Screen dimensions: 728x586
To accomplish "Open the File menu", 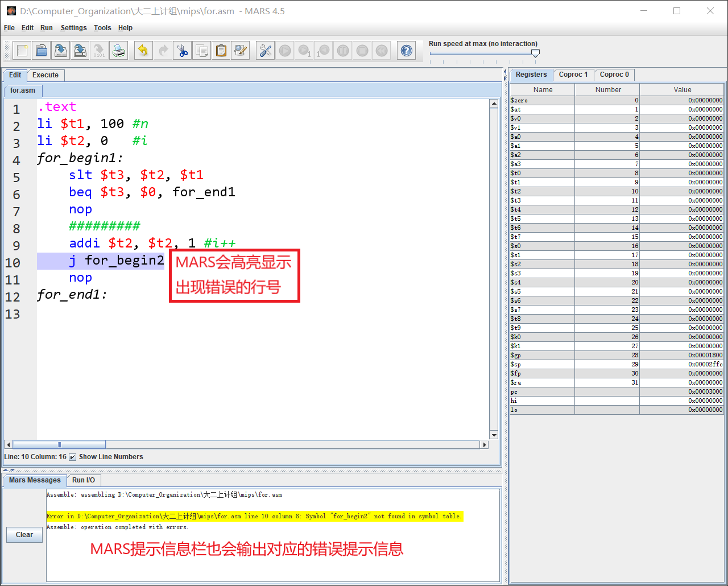I will 9,28.
